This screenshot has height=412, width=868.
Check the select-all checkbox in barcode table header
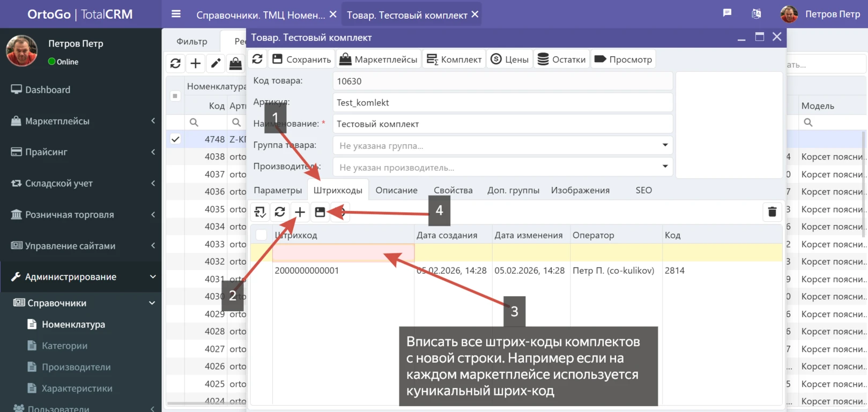[262, 235]
